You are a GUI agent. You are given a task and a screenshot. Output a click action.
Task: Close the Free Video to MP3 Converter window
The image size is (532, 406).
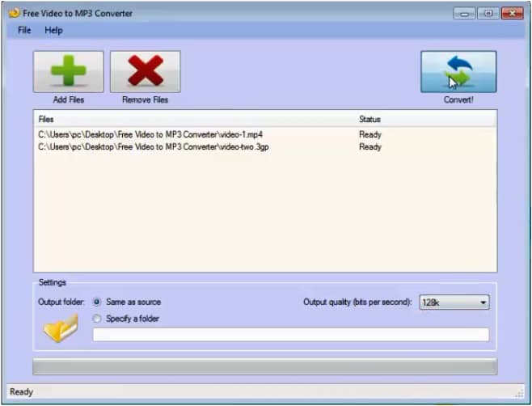click(x=513, y=13)
